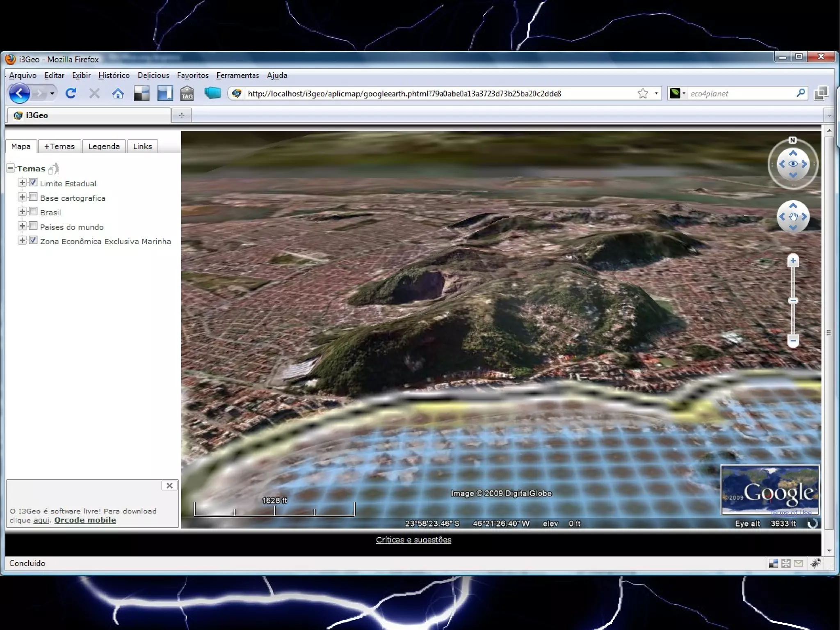The image size is (840, 630).
Task: Click the hand pan control center
Action: [793, 217]
